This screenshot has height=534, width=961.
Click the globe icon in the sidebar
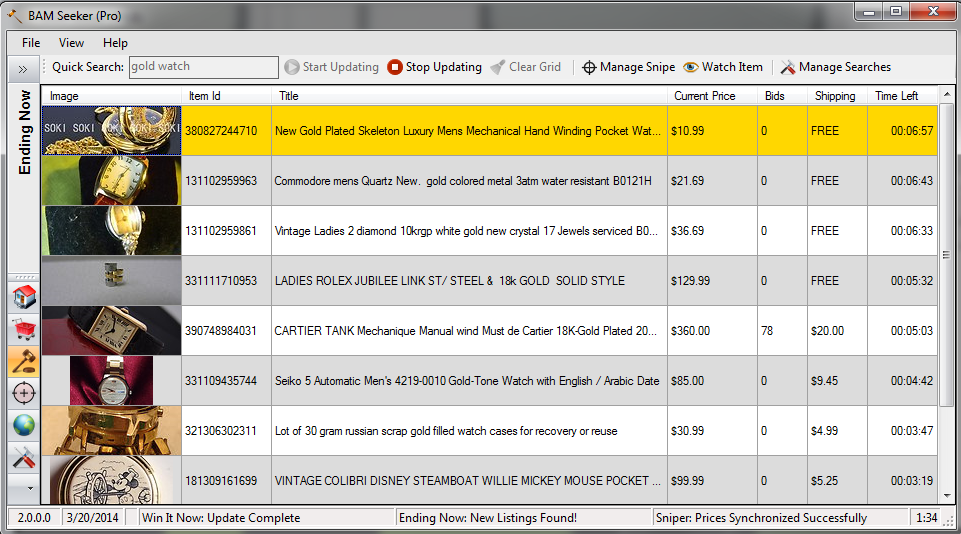pyautogui.click(x=23, y=425)
